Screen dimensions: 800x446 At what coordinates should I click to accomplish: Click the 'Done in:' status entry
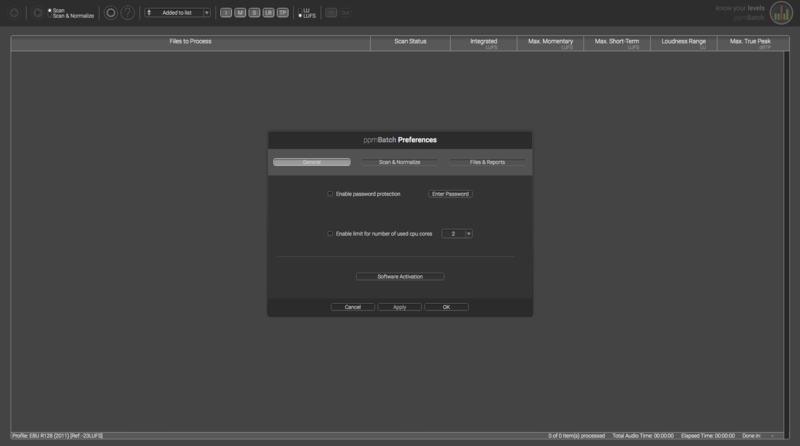[752, 436]
